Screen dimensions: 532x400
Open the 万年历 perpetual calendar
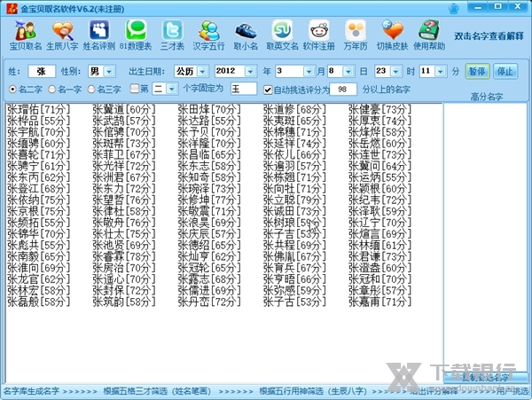tap(356, 35)
